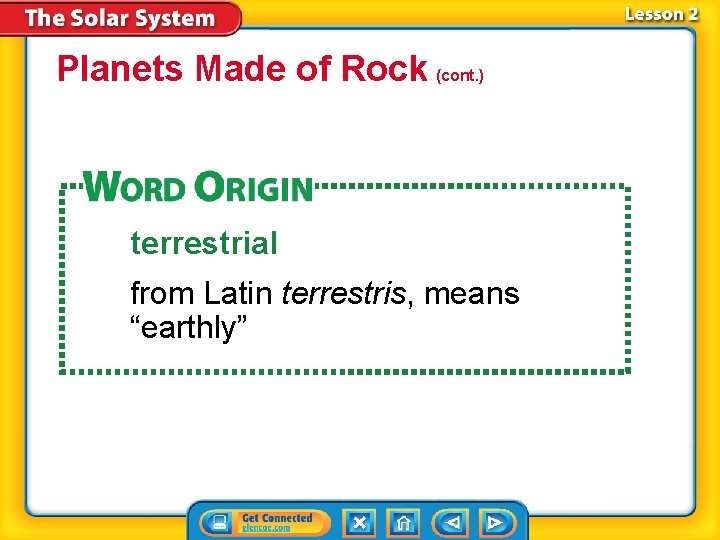Click the Planets Made of Rock heading
This screenshot has width=720, height=540.
click(x=242, y=69)
